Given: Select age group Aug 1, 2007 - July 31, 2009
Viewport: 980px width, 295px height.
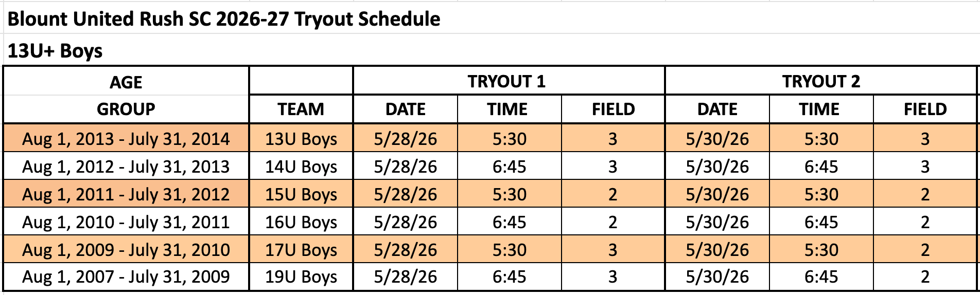Looking at the screenshot, I should pos(126,276).
